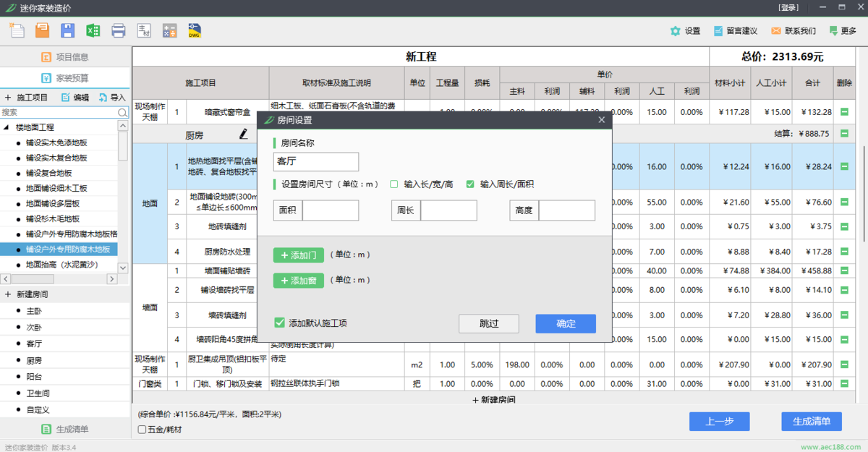Select 阳台 room preset
The height and width of the screenshot is (452, 868).
coord(34,377)
